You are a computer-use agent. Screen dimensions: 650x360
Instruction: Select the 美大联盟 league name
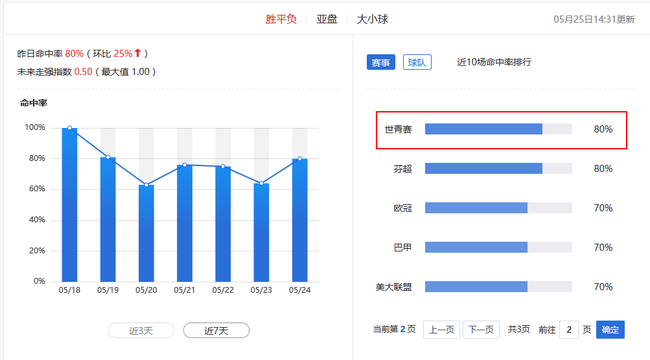(393, 287)
